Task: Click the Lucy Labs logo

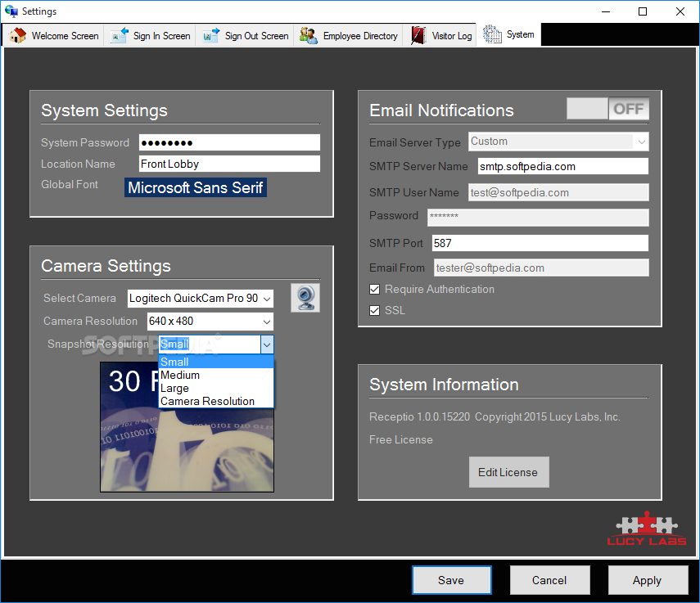Action: 647,529
